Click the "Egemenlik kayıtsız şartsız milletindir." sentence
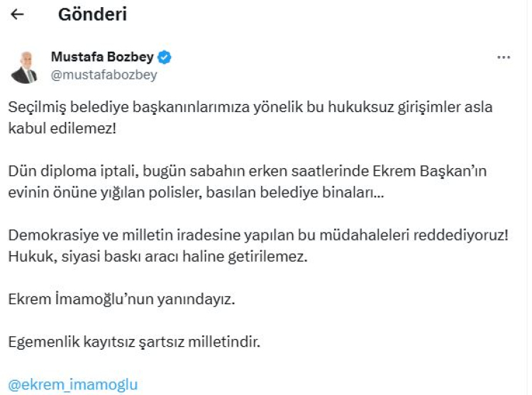 click(135, 343)
